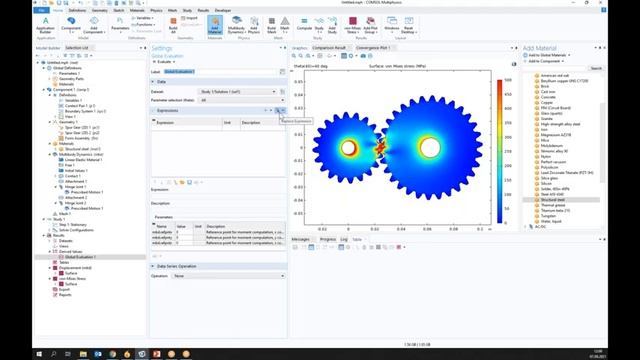
Task: Switch to the Results ribbon tab
Action: coord(203,10)
